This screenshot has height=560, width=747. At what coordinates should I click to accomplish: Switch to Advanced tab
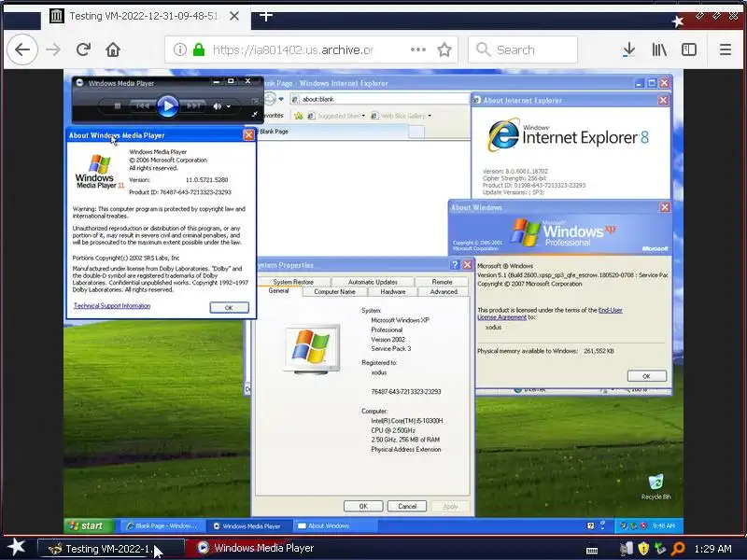tap(444, 291)
